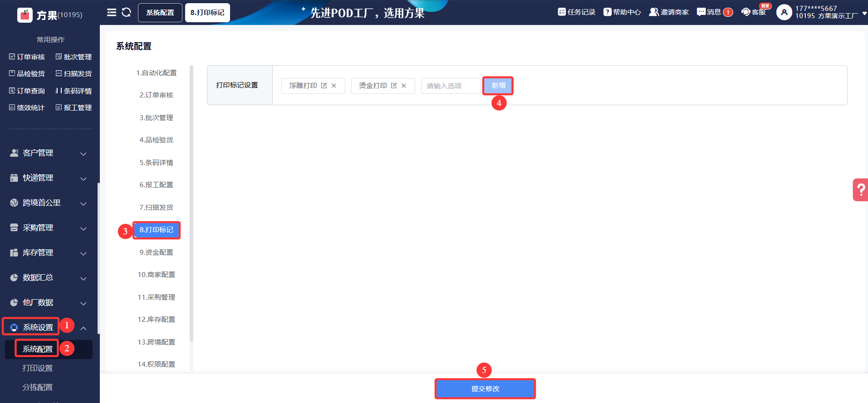The image size is (868, 403).
Task: Open 条码详情 shortcut
Action: point(74,91)
